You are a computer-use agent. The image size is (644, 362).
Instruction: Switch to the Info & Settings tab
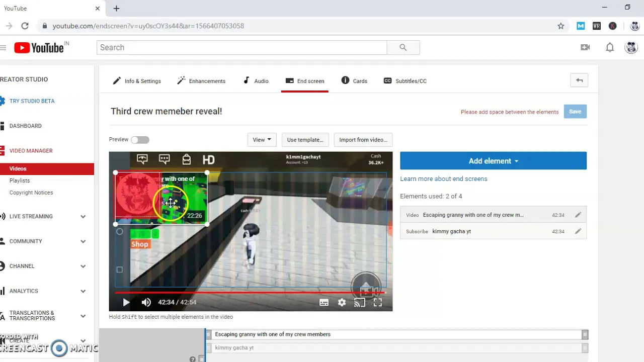click(x=137, y=81)
